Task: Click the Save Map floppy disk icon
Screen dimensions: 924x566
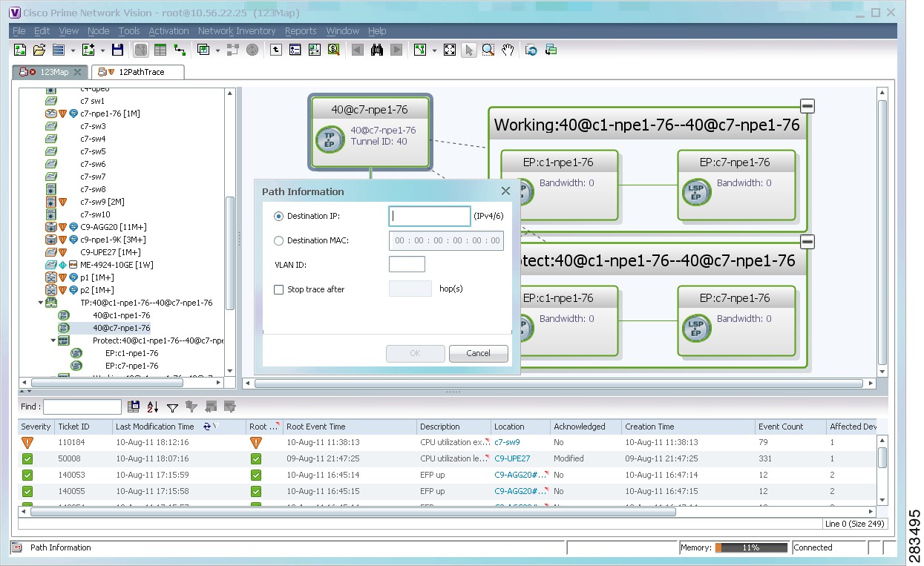Action: [x=117, y=50]
